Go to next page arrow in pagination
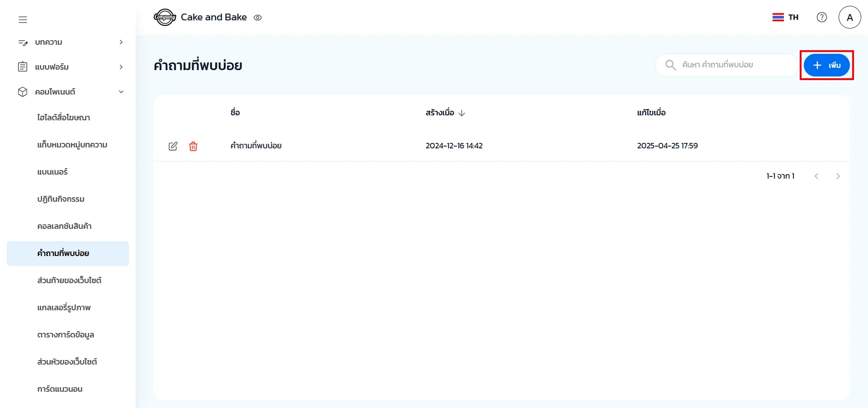Screen dimensions: 868x408 coord(838,176)
